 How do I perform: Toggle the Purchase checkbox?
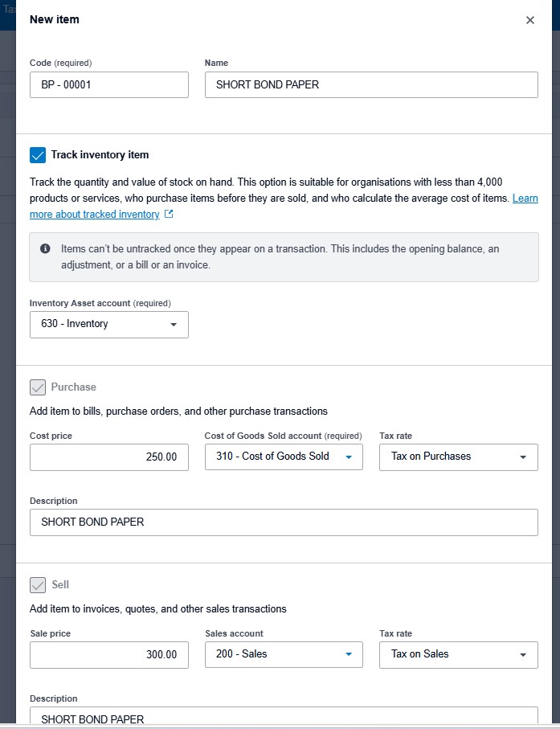[38, 387]
